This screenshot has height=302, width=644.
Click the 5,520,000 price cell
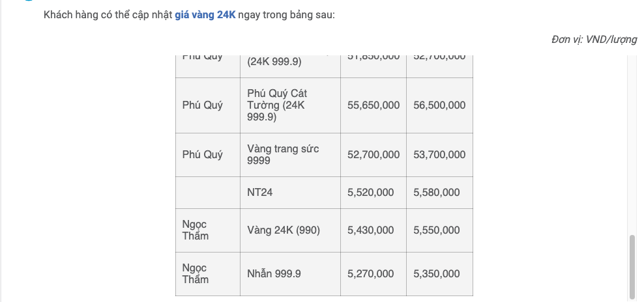click(x=370, y=193)
